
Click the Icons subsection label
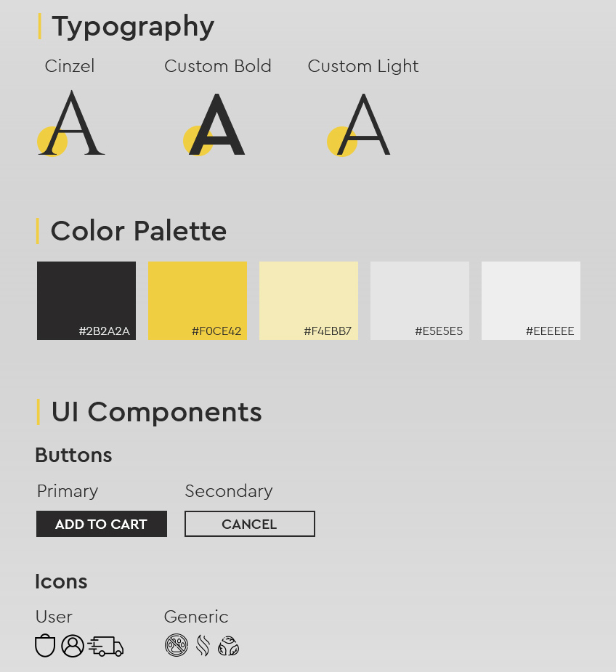click(x=61, y=581)
